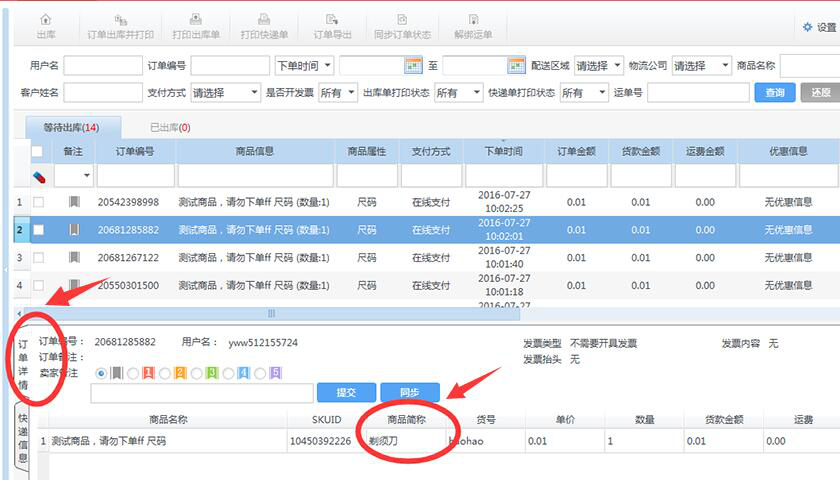Toggle the select-all checkbox in table header
Screen dimensions: 840x480
pos(38,152)
